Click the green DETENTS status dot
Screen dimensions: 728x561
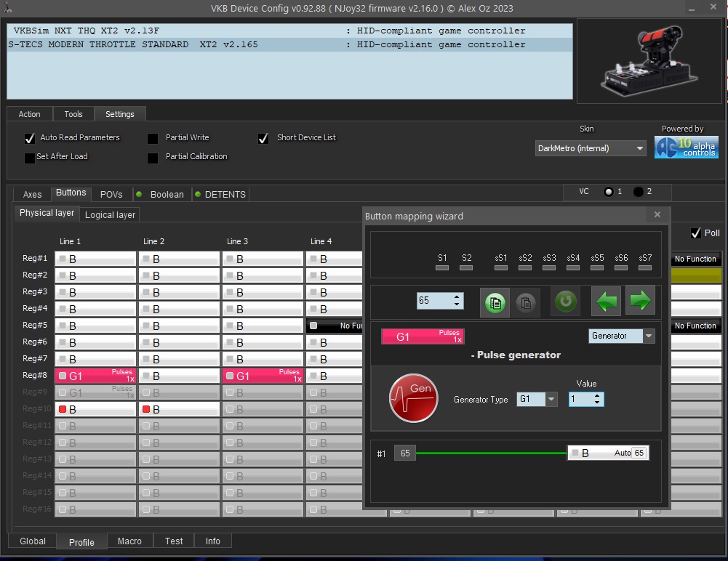[x=198, y=194]
